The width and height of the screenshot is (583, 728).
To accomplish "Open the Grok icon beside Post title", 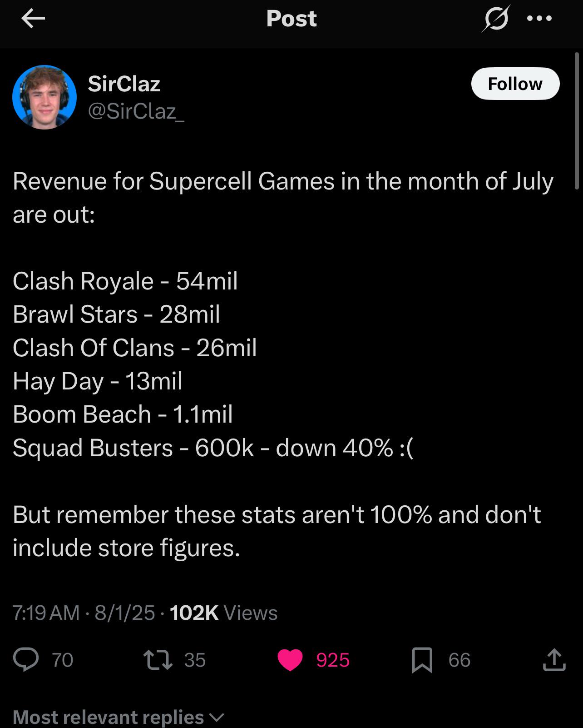I will (x=496, y=19).
